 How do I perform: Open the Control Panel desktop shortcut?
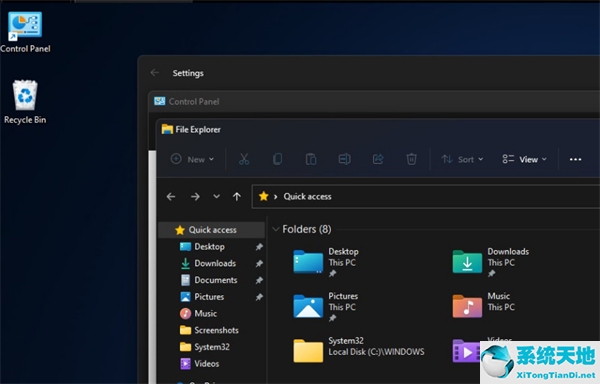tap(25, 32)
